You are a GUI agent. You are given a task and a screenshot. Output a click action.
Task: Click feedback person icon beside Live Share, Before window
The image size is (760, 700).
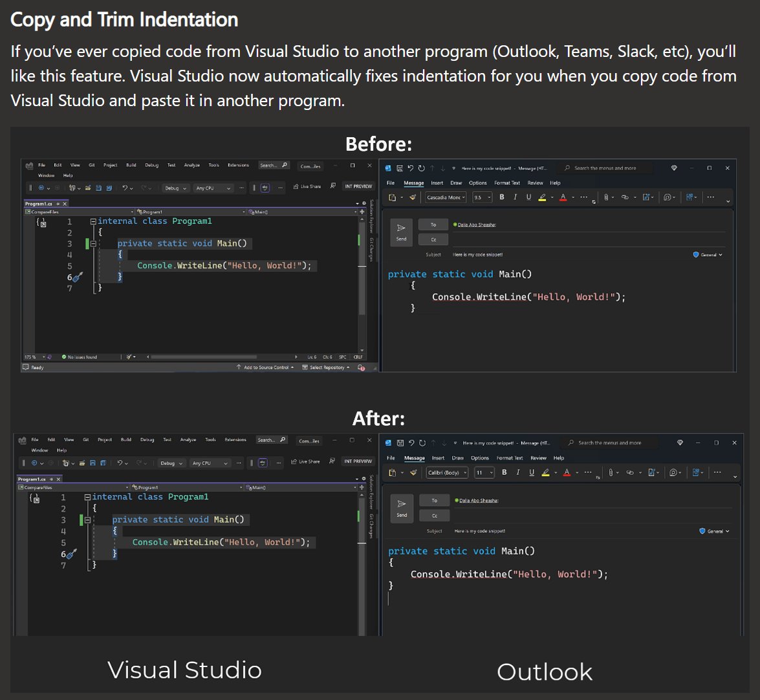(333, 186)
